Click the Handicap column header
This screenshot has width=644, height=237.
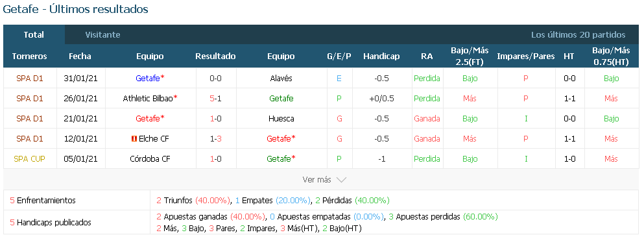381,56
